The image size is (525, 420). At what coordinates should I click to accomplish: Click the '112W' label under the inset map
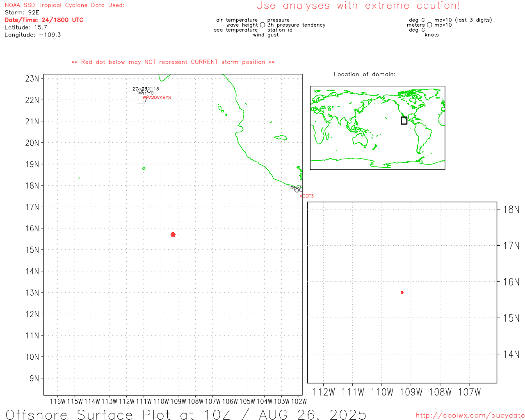[x=324, y=392]
